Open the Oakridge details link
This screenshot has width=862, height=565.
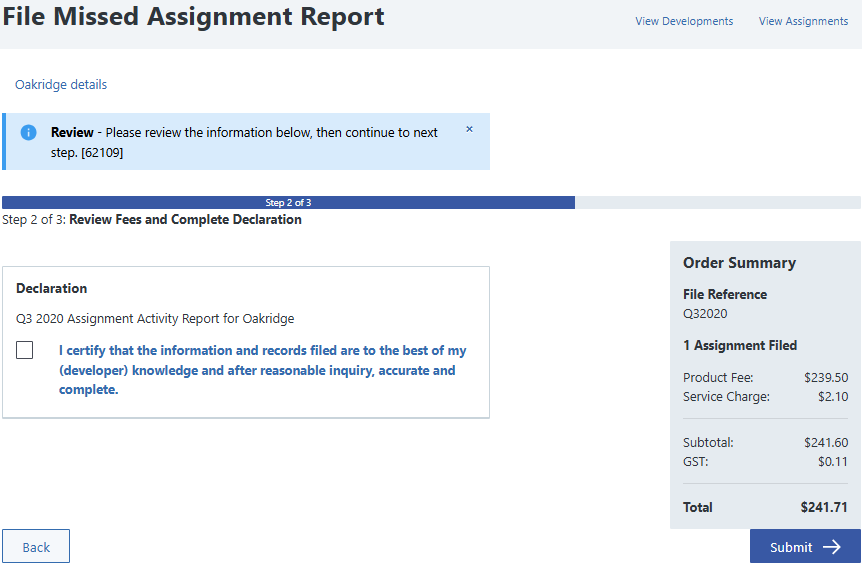coord(61,85)
